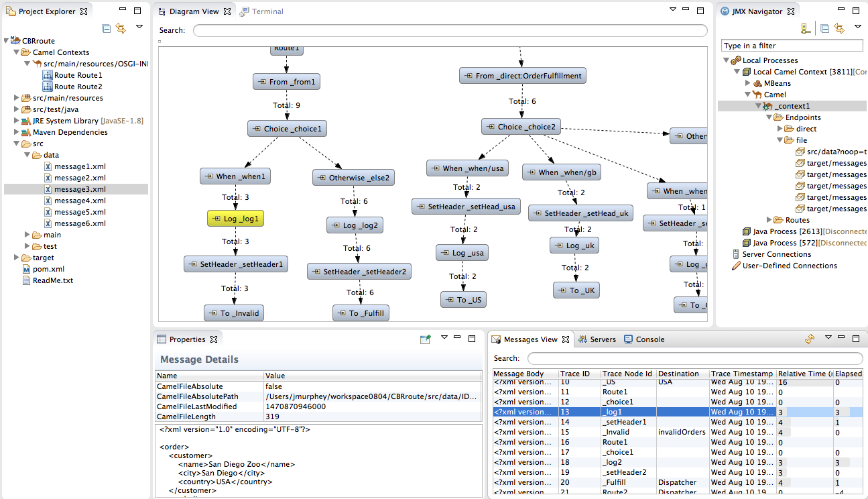This screenshot has height=499, width=868.
Task: Click the From _direct:OrderFulfillment node
Action: (523, 76)
